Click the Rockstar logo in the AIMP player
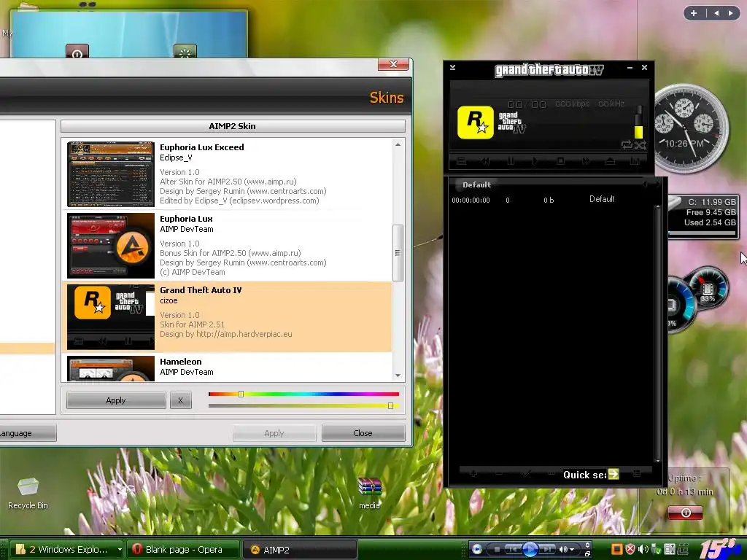The height and width of the screenshot is (560, 747). pyautogui.click(x=476, y=122)
